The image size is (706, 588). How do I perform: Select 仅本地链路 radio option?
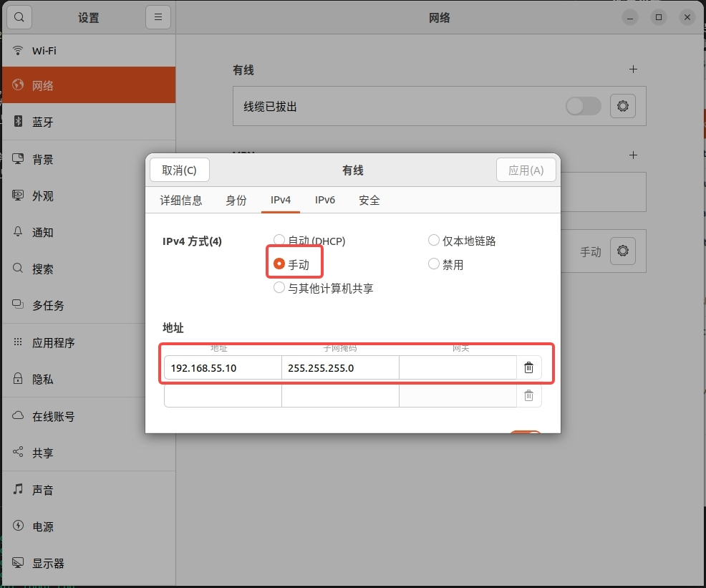point(434,241)
